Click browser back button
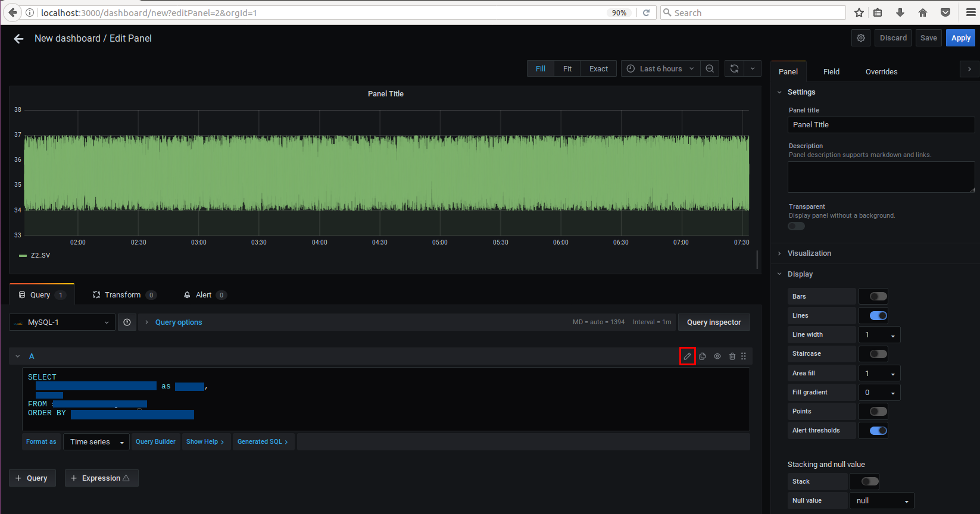Screen dimensions: 980x514 [x=13, y=12]
